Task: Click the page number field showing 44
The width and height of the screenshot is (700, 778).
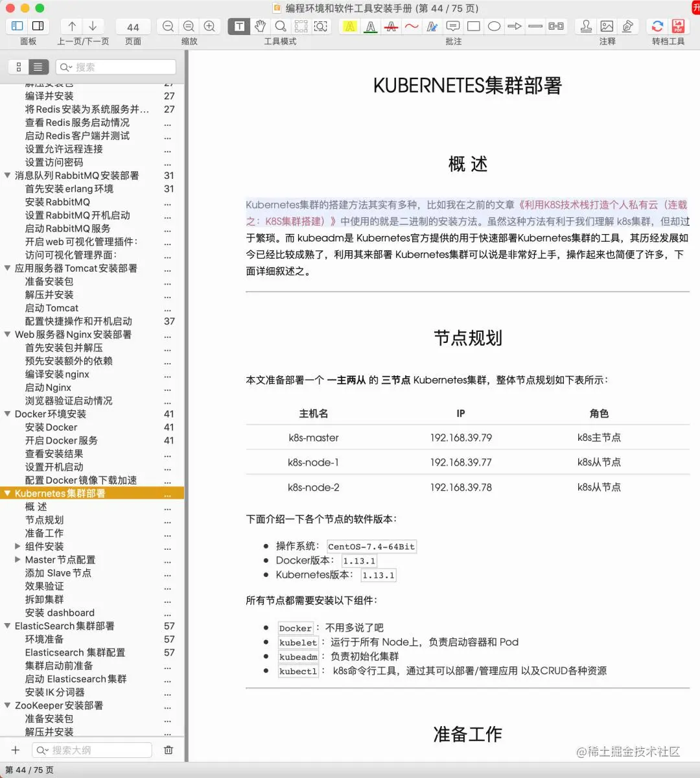Action: [133, 27]
